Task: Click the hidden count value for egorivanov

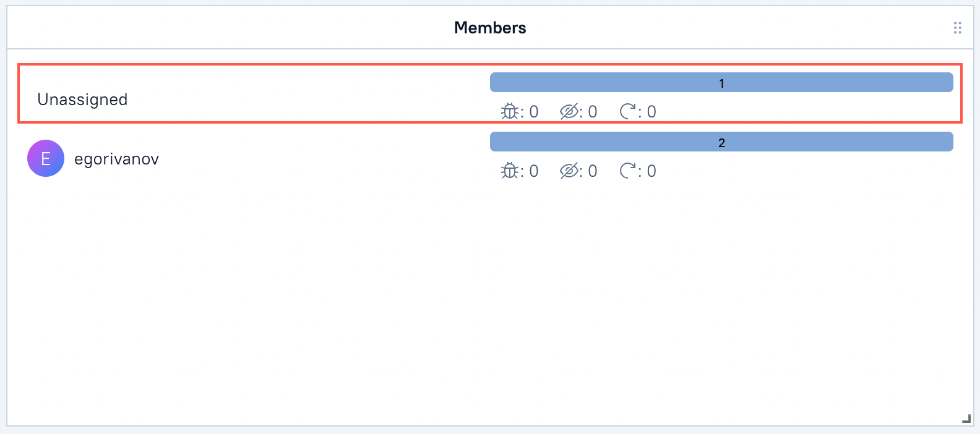Action: pos(593,171)
